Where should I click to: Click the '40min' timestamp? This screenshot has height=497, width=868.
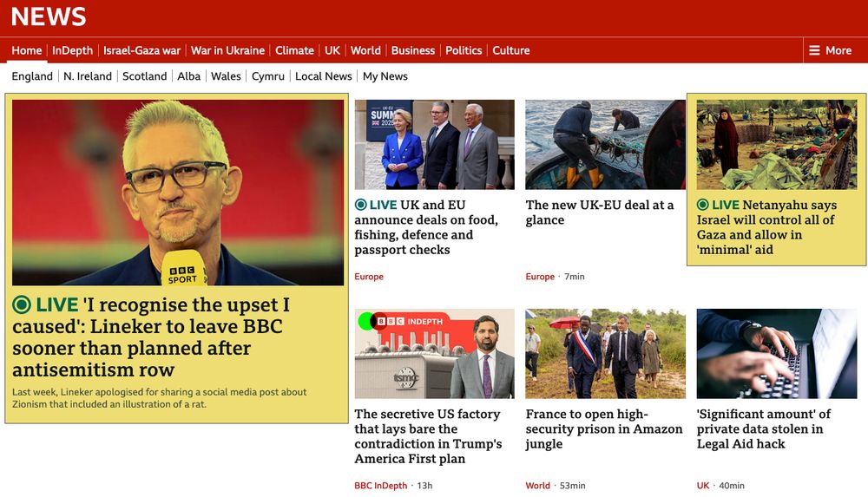coord(731,486)
